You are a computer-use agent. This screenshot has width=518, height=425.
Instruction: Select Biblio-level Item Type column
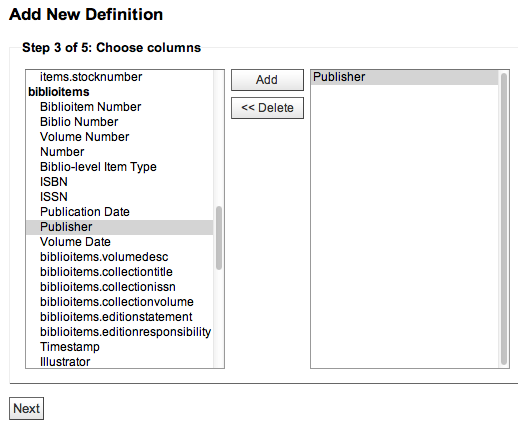click(119, 167)
